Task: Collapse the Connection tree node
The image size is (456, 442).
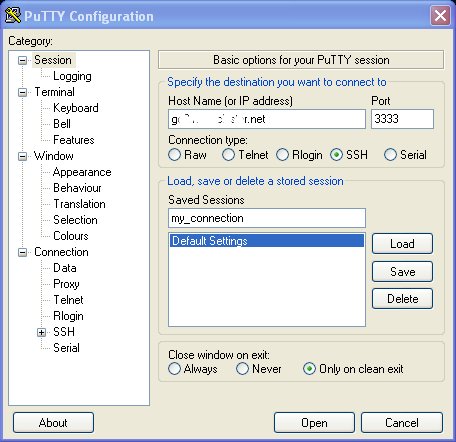Action: click(22, 252)
